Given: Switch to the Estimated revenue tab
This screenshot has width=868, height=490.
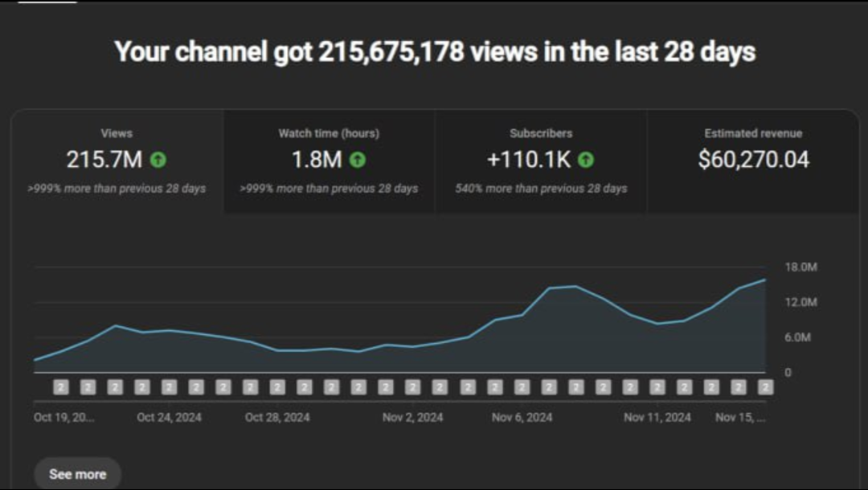Looking at the screenshot, I should coord(753,161).
